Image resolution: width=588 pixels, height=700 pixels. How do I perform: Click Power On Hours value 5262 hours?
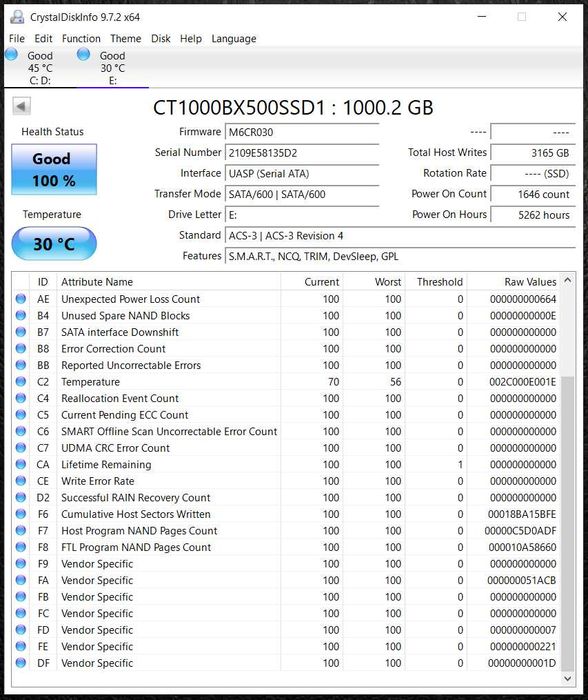click(533, 215)
